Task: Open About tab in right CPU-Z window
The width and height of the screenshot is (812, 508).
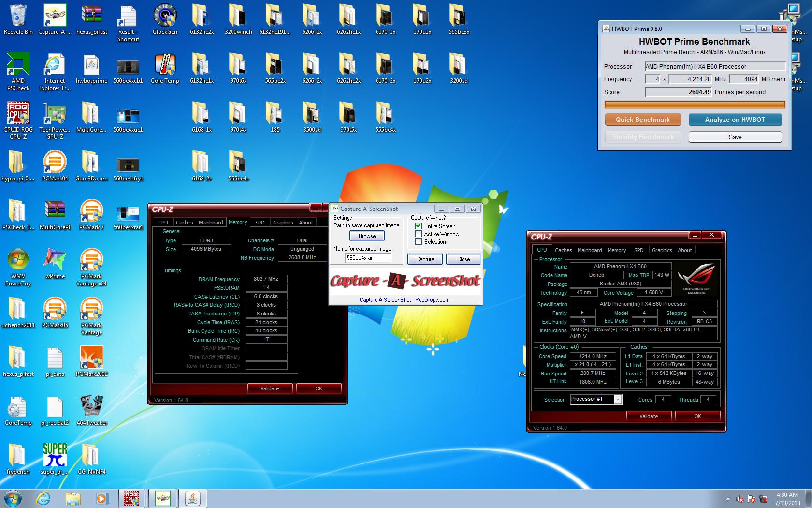Action: pos(684,250)
